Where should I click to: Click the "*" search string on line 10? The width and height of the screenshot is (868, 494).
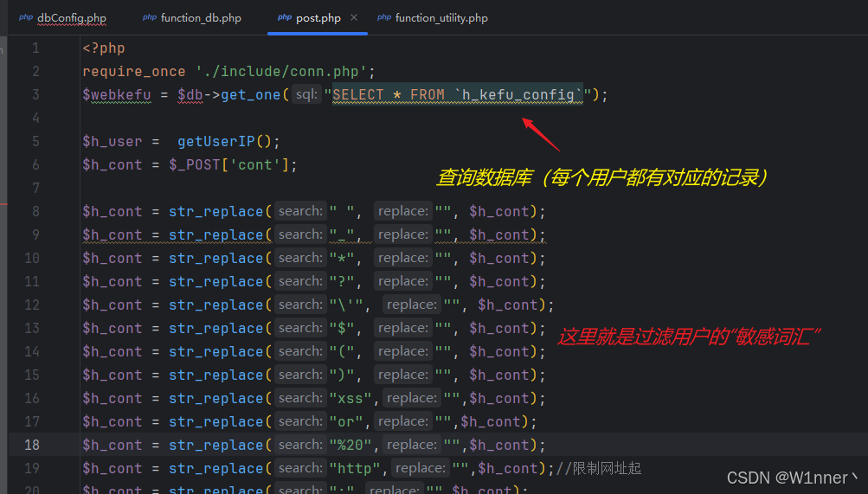coord(342,259)
